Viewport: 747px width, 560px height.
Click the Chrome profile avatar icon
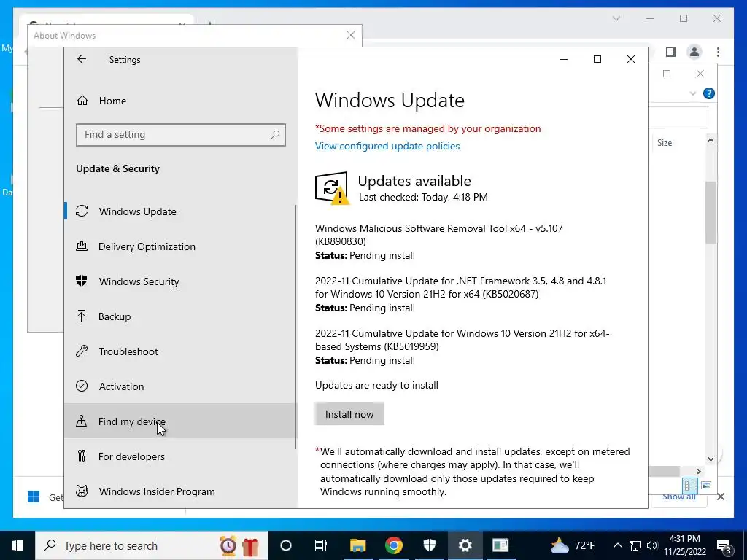click(x=694, y=52)
